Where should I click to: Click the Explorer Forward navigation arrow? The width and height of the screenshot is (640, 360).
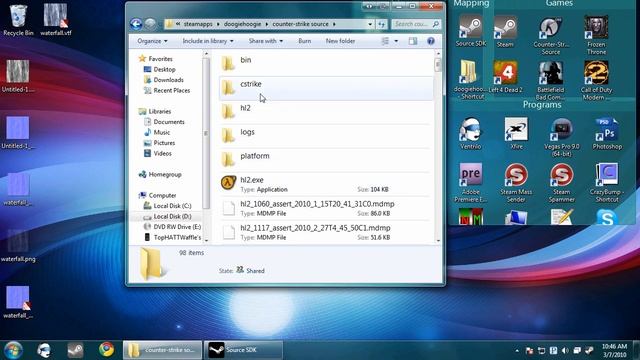click(x=150, y=24)
